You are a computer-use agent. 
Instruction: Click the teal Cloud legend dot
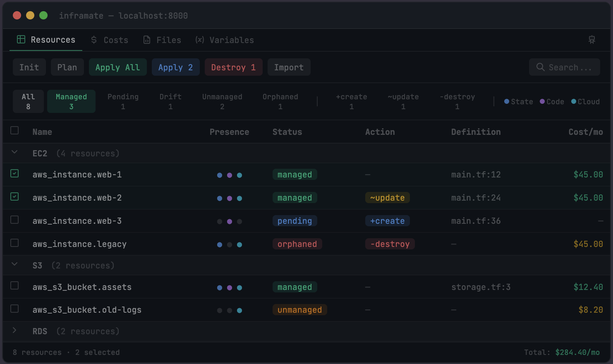tap(574, 101)
